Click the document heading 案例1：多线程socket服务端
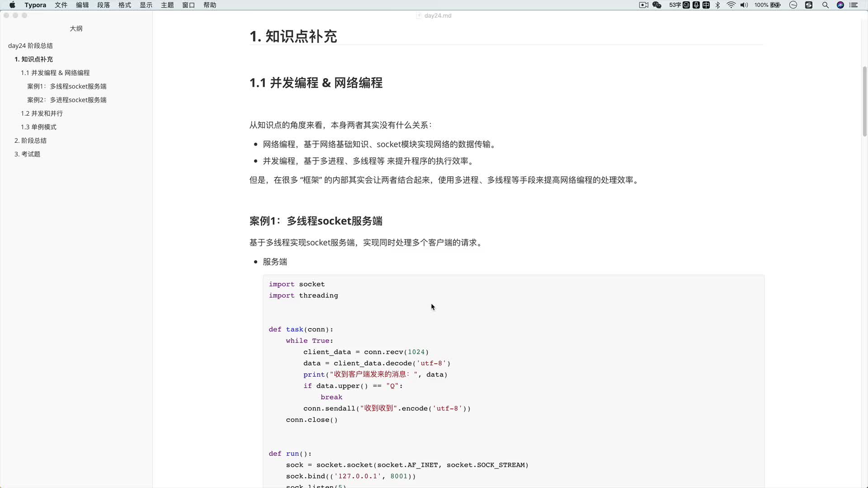868x488 pixels. (x=316, y=221)
